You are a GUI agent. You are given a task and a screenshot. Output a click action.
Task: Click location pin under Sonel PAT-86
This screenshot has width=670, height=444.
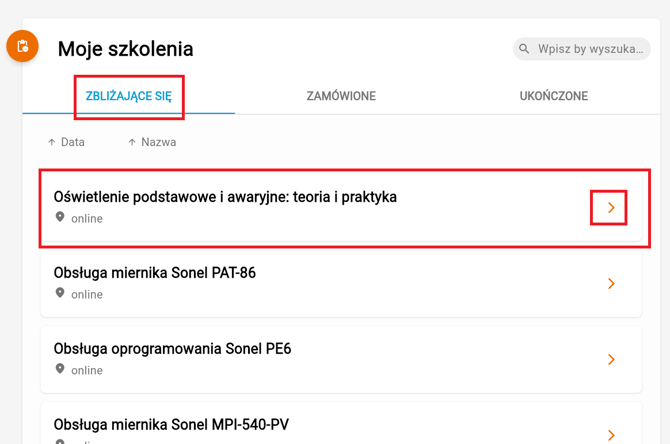click(60, 293)
